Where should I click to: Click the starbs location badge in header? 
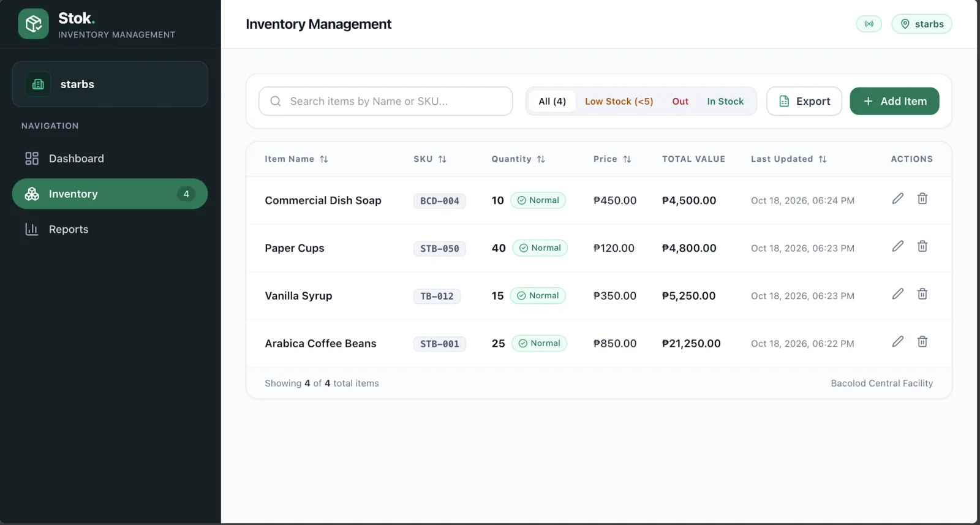click(x=922, y=24)
